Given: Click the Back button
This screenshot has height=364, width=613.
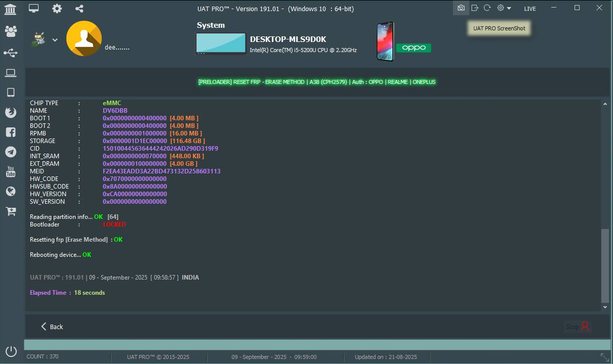Looking at the screenshot, I should click(52, 327).
